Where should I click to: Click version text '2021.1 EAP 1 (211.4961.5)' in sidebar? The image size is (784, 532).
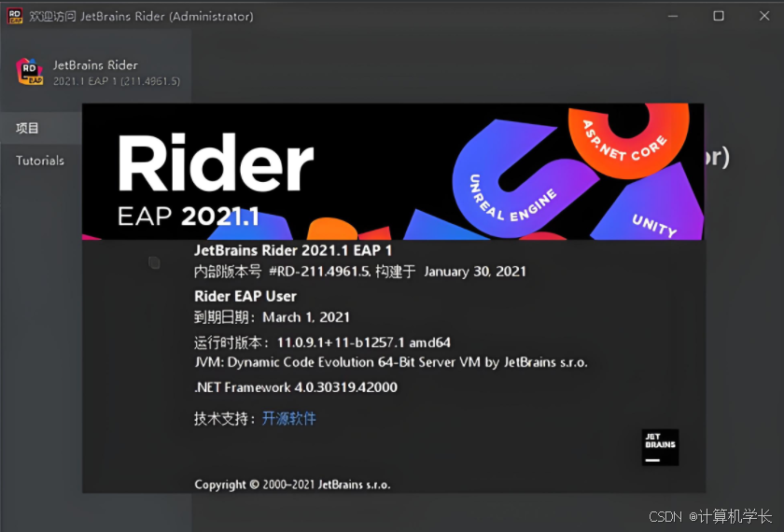[117, 81]
